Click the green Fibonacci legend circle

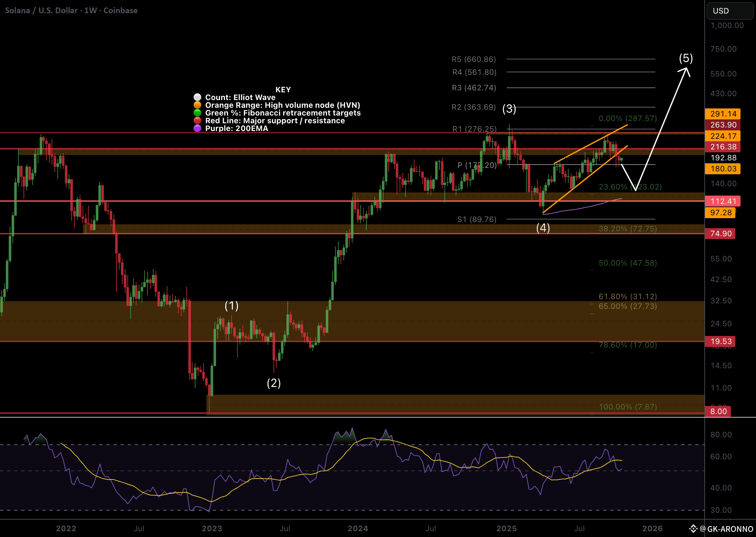tap(197, 113)
